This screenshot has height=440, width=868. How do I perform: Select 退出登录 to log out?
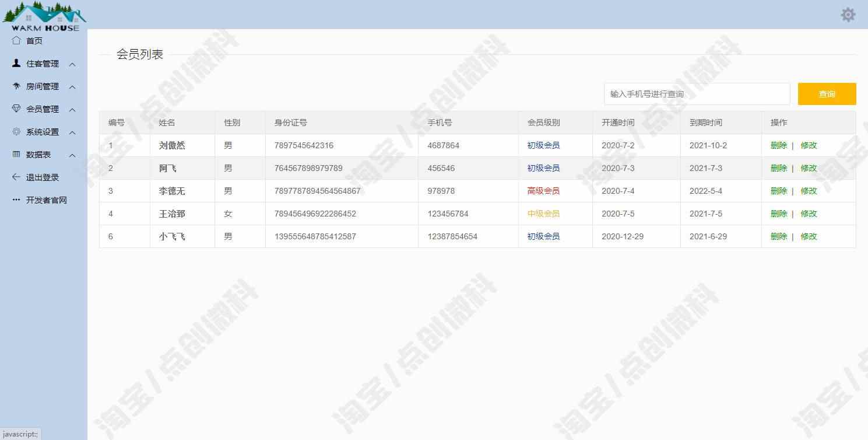(x=43, y=177)
